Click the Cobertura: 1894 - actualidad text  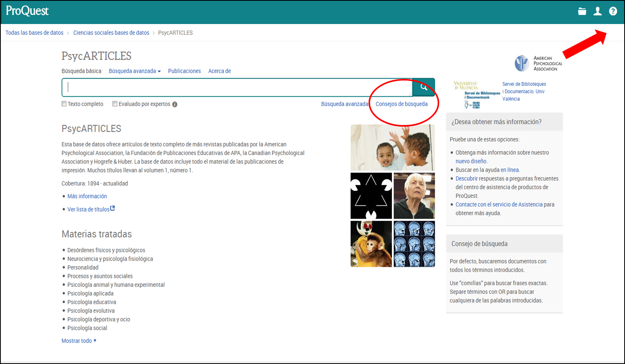94,183
